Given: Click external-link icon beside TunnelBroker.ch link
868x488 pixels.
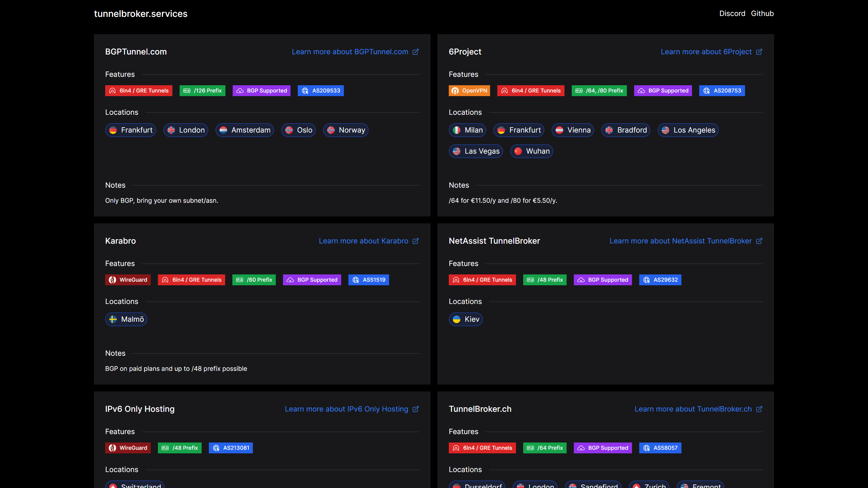Looking at the screenshot, I should (x=759, y=409).
